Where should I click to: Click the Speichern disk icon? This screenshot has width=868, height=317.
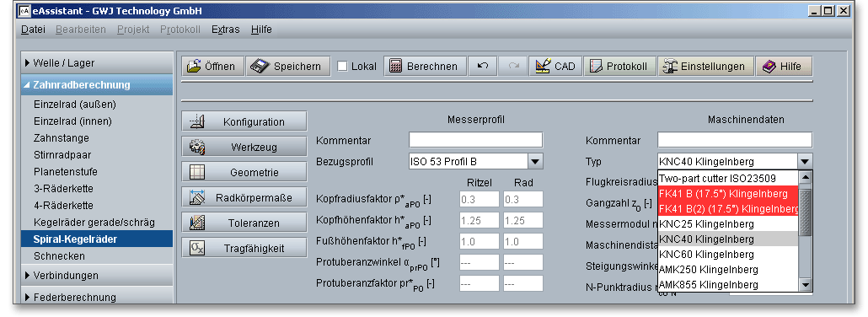point(259,66)
